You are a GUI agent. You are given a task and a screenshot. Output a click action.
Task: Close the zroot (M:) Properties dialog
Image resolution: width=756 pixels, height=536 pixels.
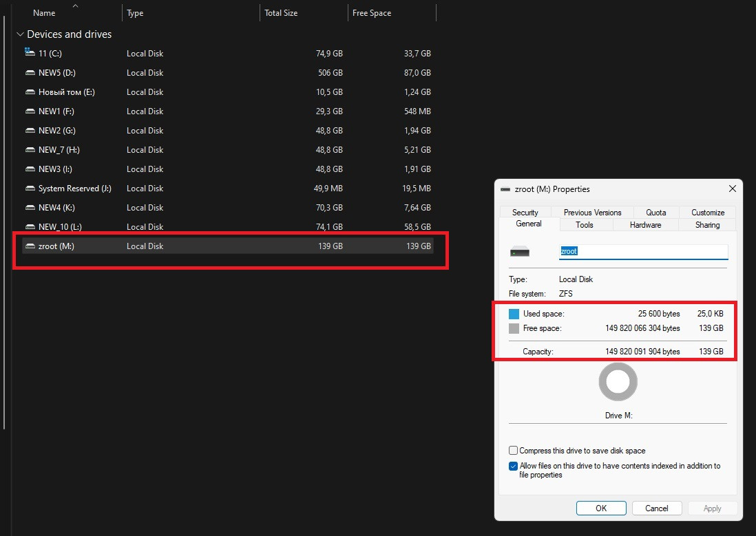tap(733, 189)
